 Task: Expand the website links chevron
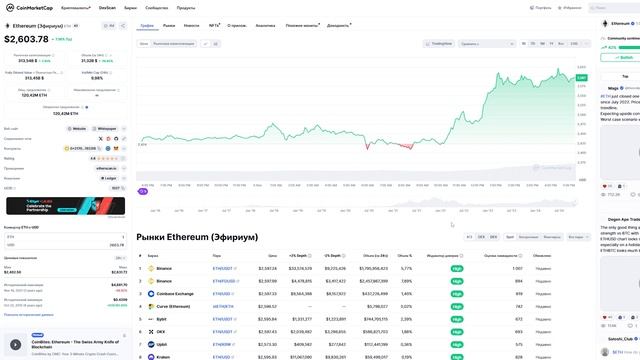pyautogui.click(x=124, y=129)
